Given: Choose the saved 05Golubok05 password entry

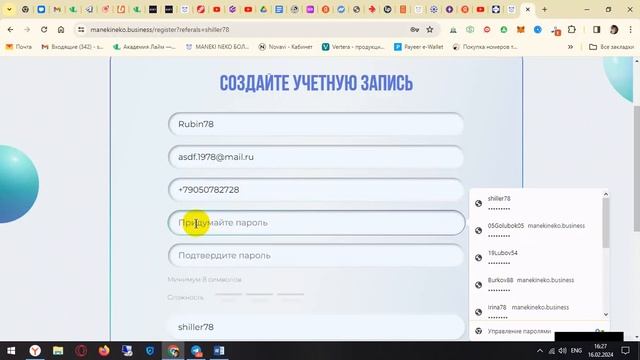Looking at the screenshot, I should click(536, 230).
